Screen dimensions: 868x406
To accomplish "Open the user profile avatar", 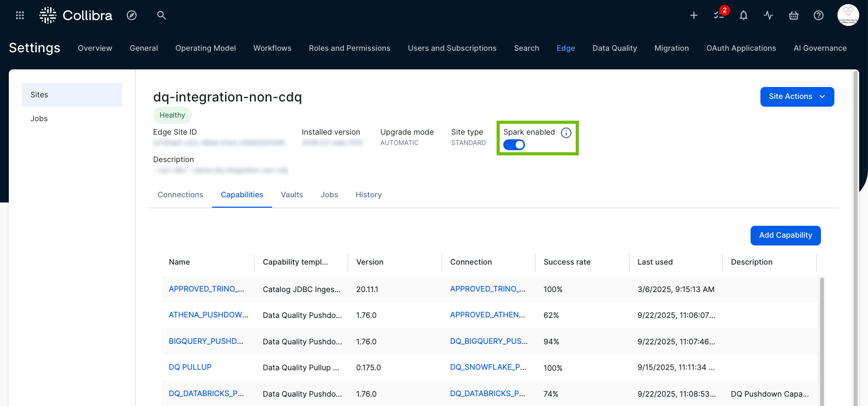I will (x=848, y=15).
